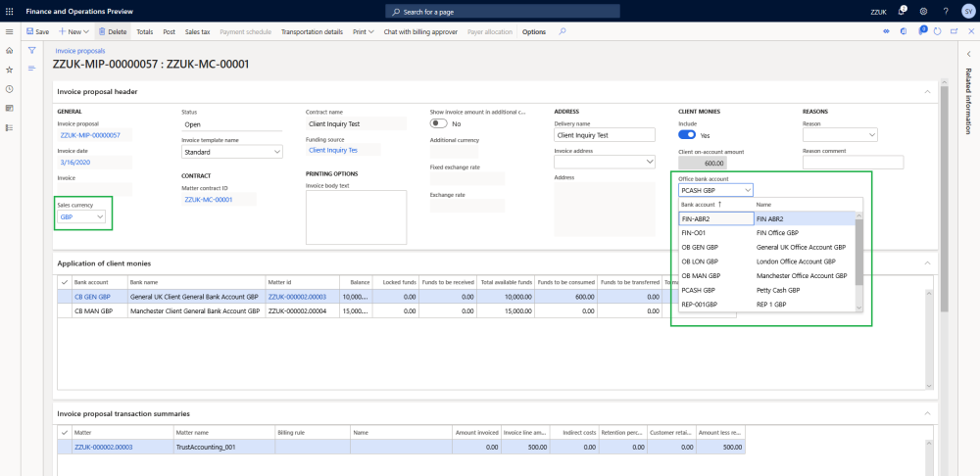Image resolution: width=980 pixels, height=476 pixels.
Task: Select OB LON GBP bank account option
Action: (x=700, y=262)
